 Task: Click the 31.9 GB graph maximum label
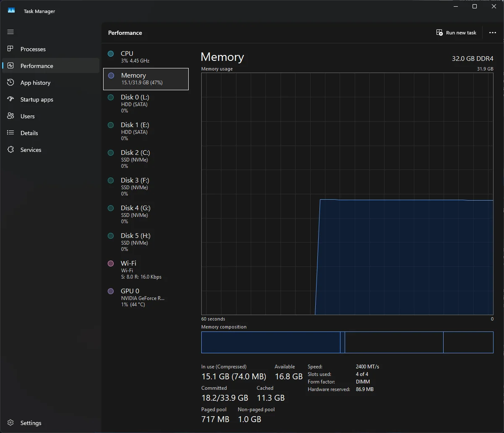click(x=485, y=69)
